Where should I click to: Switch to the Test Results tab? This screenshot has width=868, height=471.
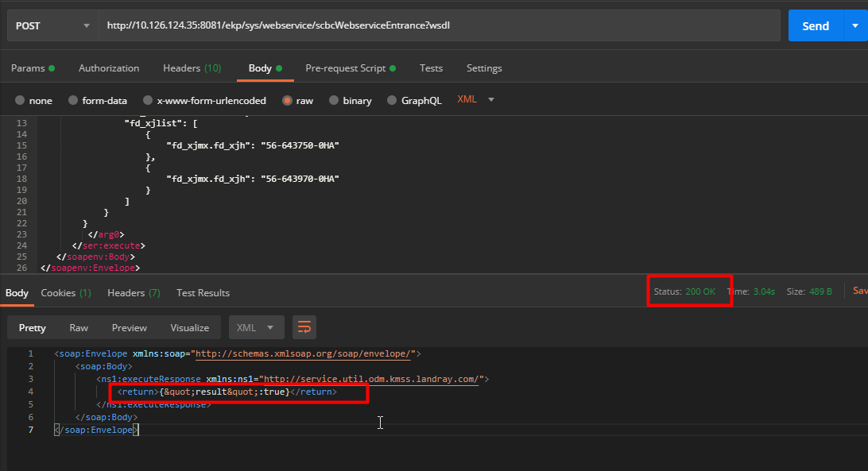coord(203,292)
